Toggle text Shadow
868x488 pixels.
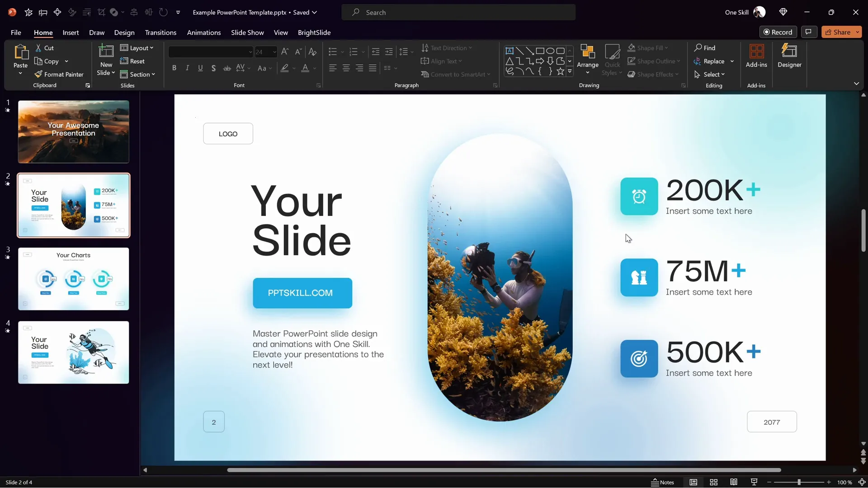tap(213, 68)
